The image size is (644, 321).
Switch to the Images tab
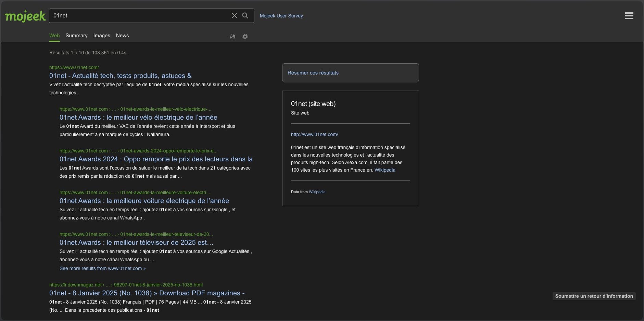pos(102,36)
